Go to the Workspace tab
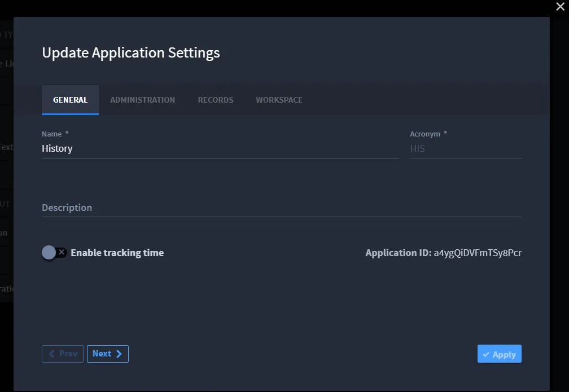 [279, 100]
